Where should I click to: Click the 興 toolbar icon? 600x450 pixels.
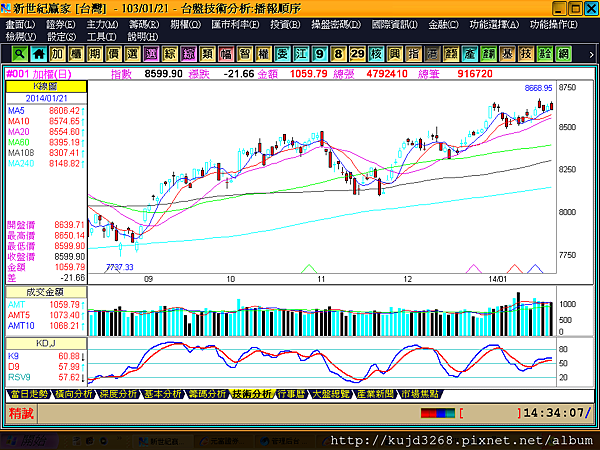tap(395, 54)
